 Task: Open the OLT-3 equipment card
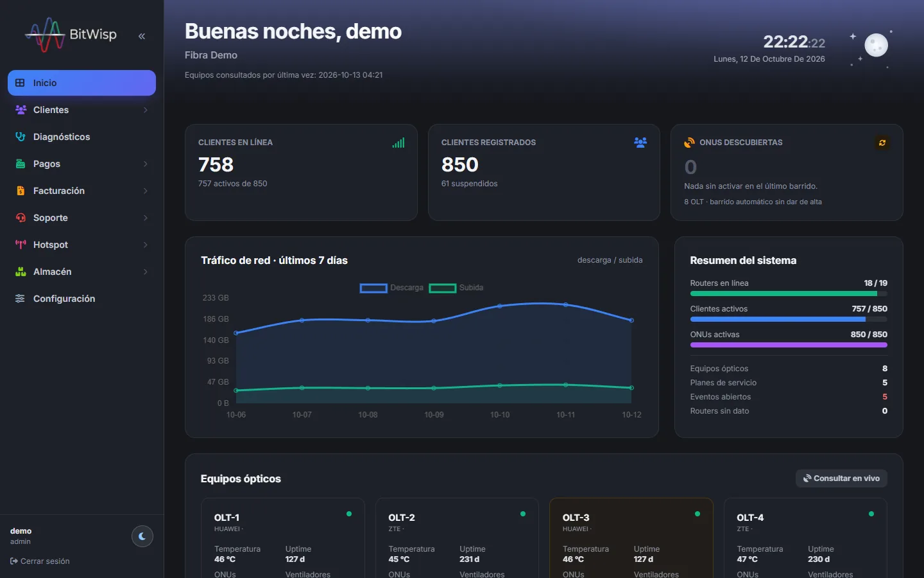pos(631,538)
